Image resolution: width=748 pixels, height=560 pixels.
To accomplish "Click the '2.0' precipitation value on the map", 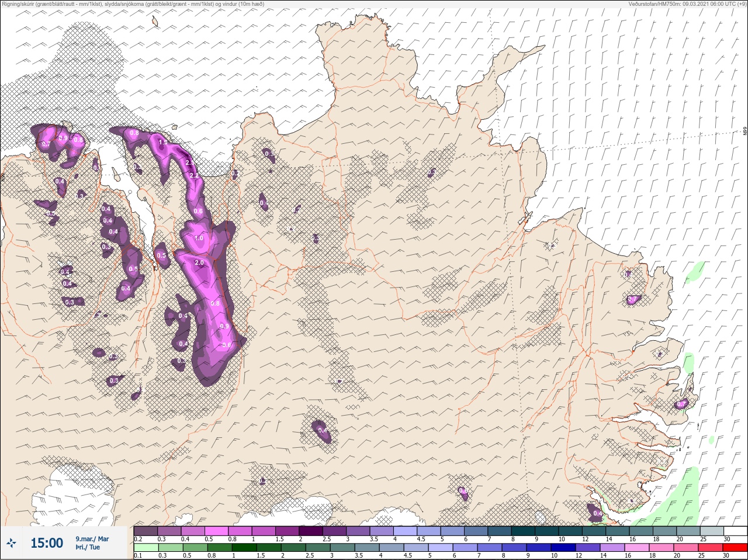I will pyautogui.click(x=199, y=263).
